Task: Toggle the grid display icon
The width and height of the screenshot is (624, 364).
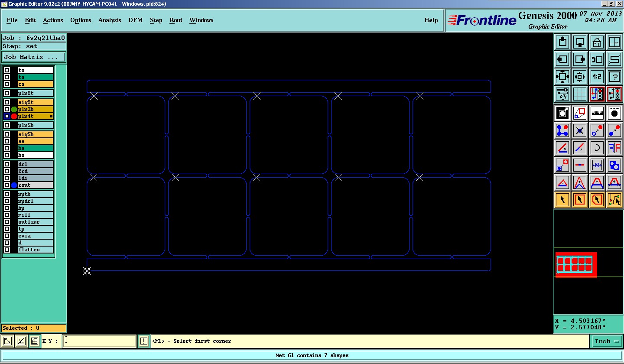Action: [580, 94]
